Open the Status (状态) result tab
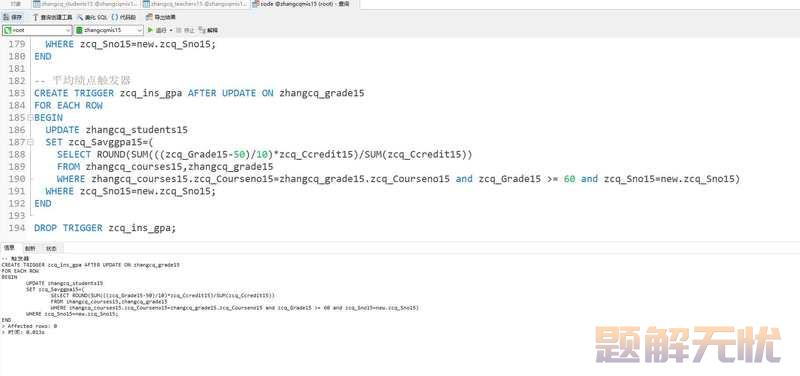Viewport: 800px width, 376px height. click(51, 248)
